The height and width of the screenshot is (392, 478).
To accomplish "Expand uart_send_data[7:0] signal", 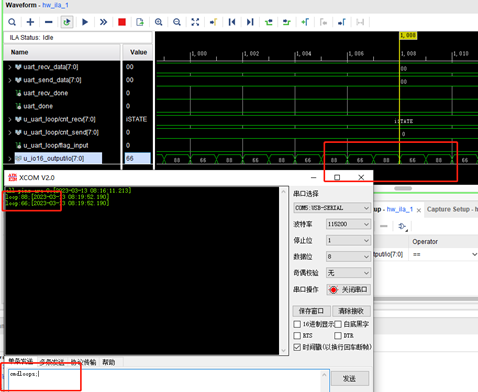I will pos(10,80).
